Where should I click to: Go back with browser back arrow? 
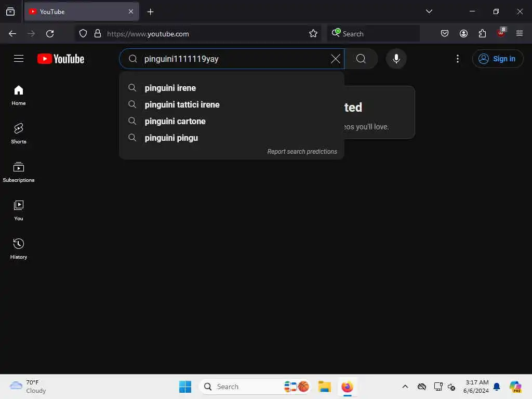click(x=12, y=34)
